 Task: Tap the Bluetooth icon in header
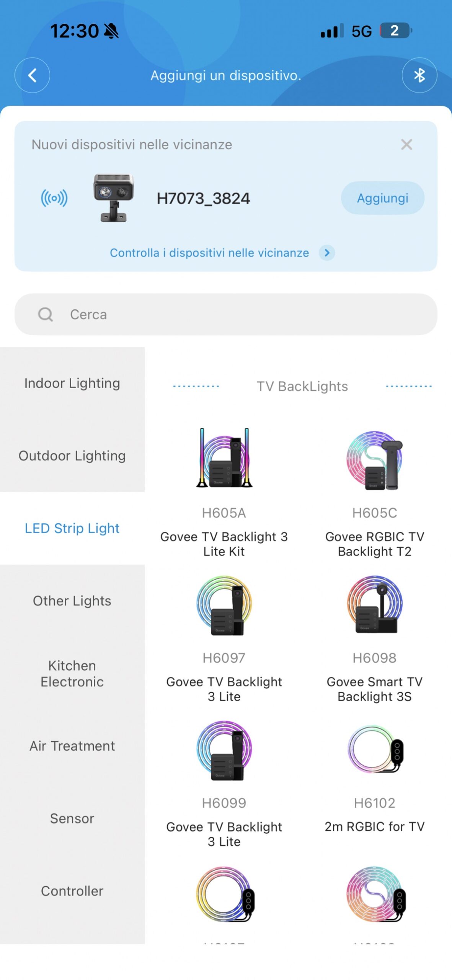(x=419, y=75)
